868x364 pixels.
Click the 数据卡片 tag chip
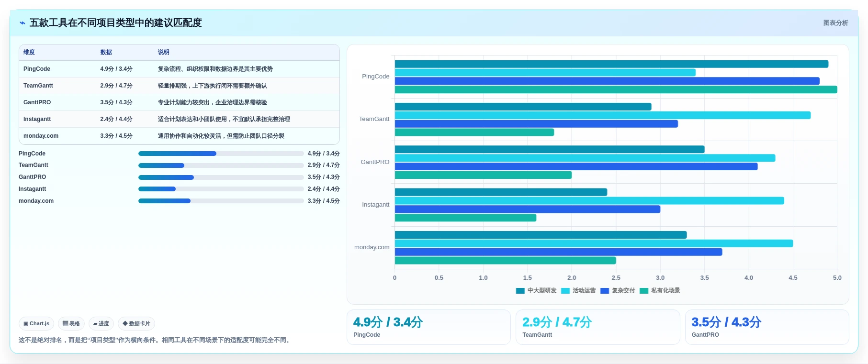pos(136,324)
